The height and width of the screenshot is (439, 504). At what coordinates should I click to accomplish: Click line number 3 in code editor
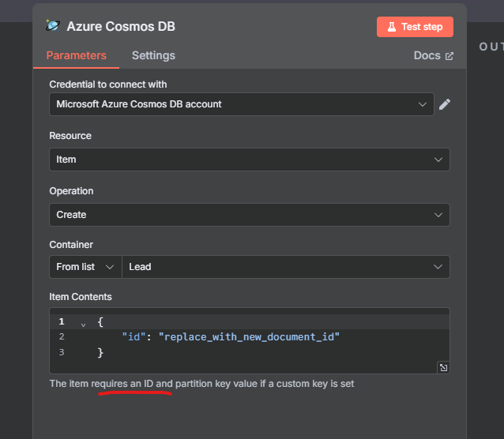[61, 352]
